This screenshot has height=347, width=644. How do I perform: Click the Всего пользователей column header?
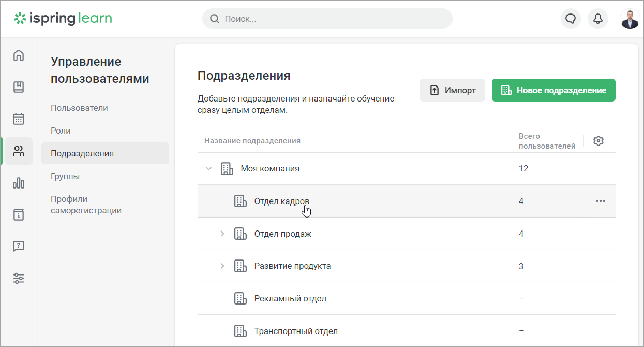point(547,141)
